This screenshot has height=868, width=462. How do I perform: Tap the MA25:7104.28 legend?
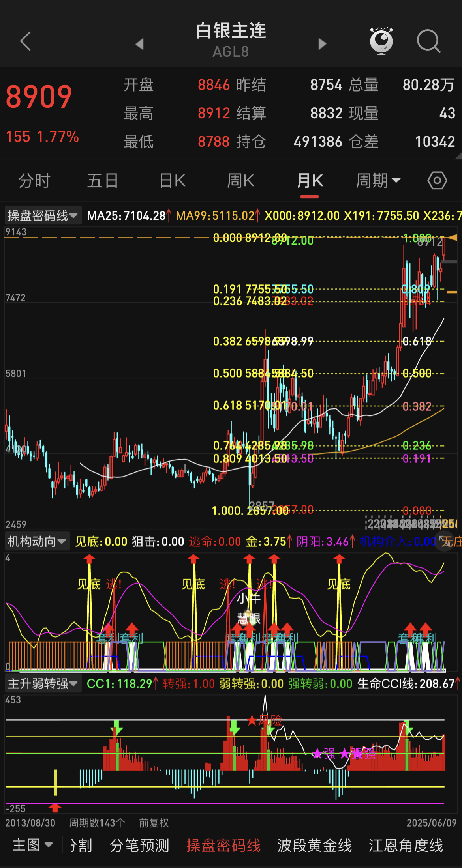click(x=126, y=215)
